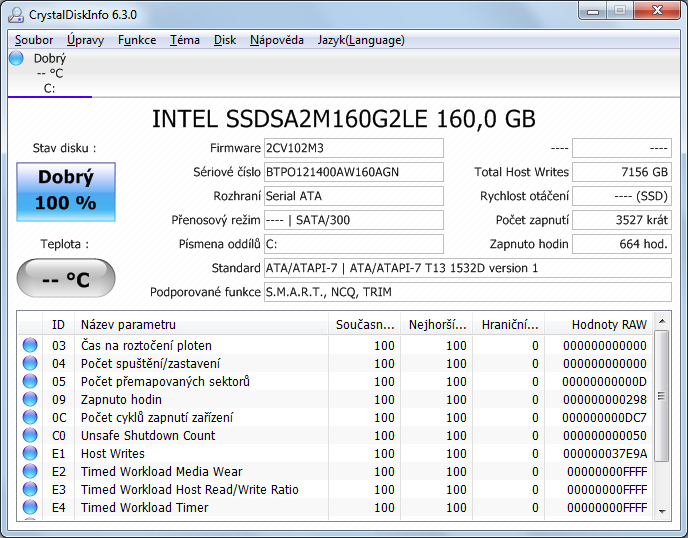The width and height of the screenshot is (688, 538).
Task: Click status orb of Zapnuto hodin row
Action: pyautogui.click(x=30, y=400)
